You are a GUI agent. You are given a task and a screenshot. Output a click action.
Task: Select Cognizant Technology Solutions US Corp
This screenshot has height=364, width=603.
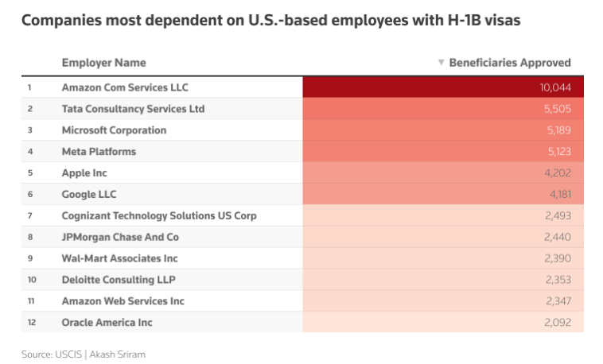coord(159,216)
